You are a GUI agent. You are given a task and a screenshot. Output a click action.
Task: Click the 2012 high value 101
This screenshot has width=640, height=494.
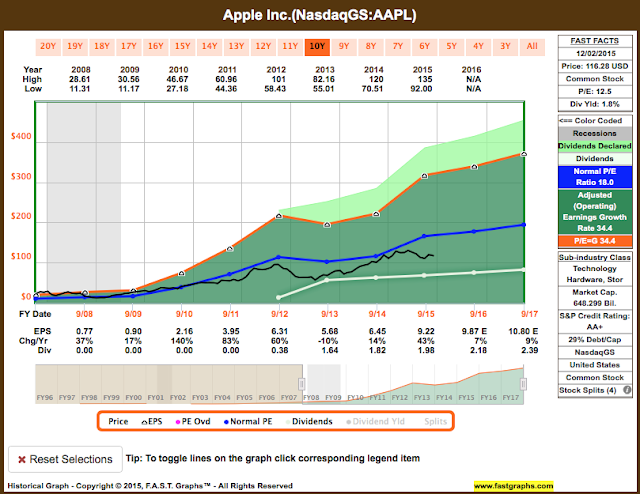click(279, 79)
